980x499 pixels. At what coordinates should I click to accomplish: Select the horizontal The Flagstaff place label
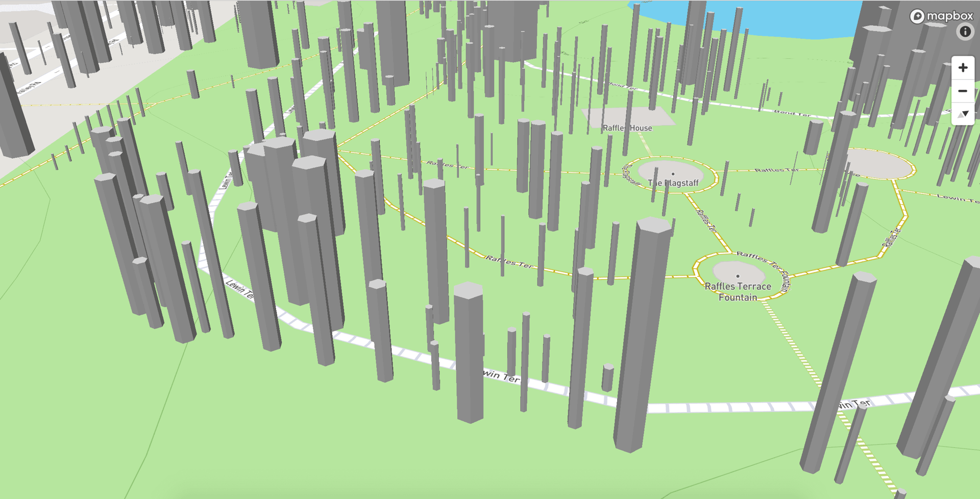673,183
